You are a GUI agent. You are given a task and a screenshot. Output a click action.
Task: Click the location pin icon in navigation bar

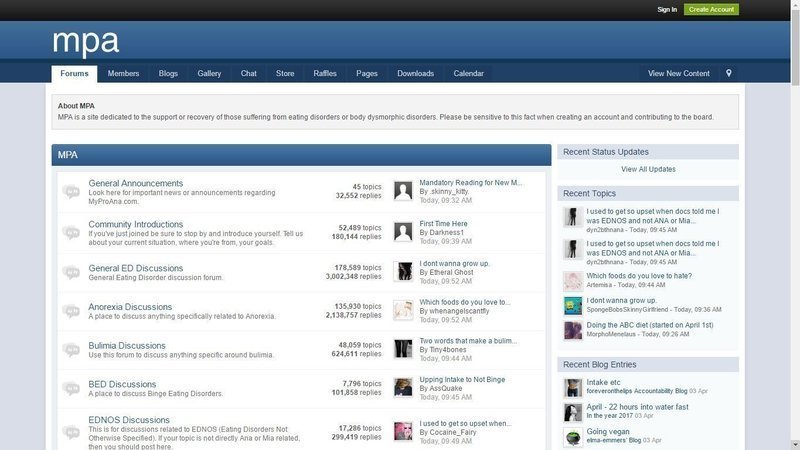tap(729, 73)
